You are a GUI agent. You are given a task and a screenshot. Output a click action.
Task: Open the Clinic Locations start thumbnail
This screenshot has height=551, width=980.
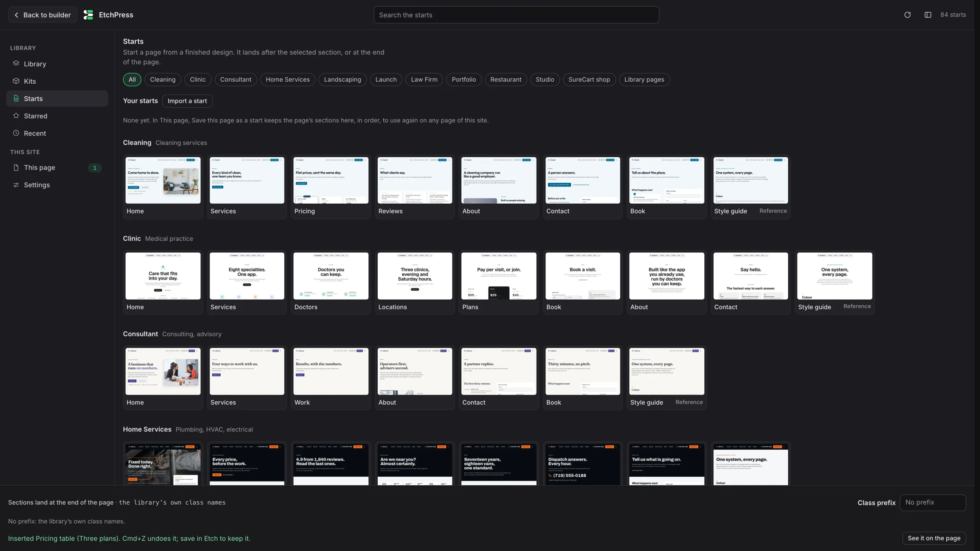(x=415, y=276)
